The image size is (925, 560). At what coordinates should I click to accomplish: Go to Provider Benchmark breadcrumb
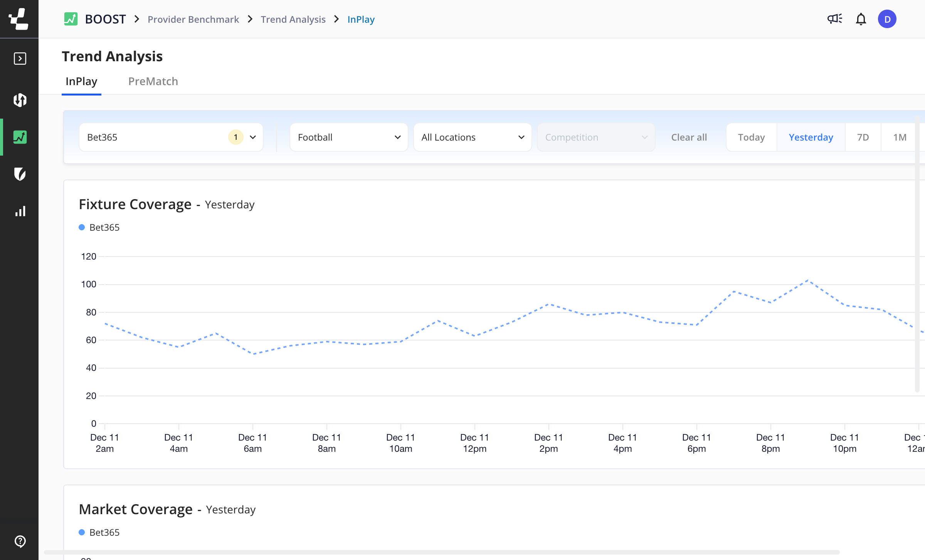193,19
